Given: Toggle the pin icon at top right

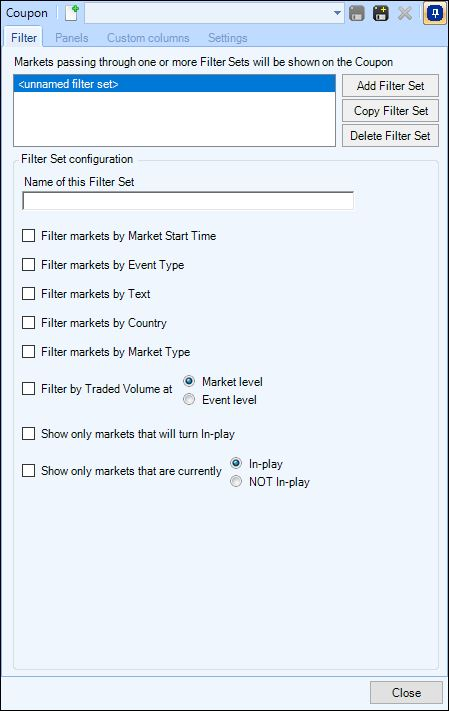Looking at the screenshot, I should 434,13.
